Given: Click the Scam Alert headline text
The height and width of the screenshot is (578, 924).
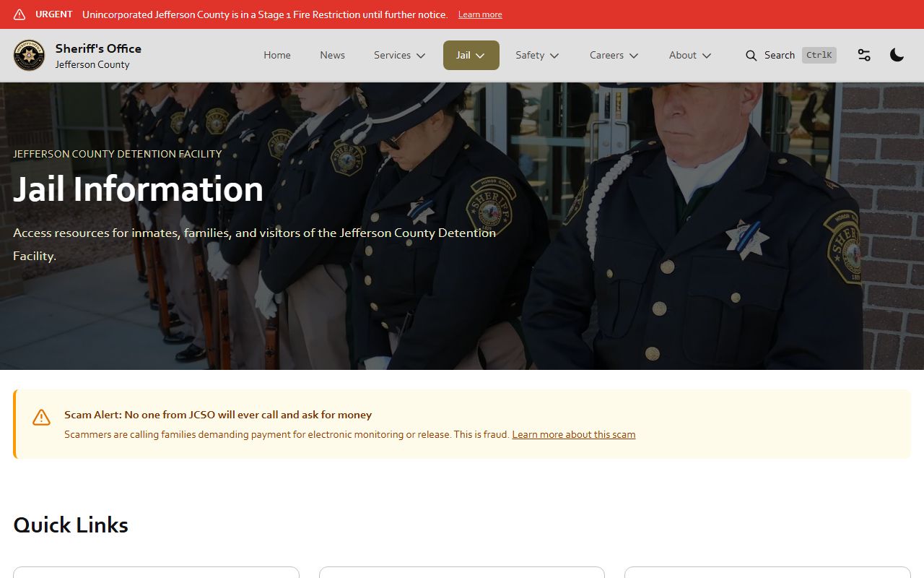Looking at the screenshot, I should pos(218,415).
